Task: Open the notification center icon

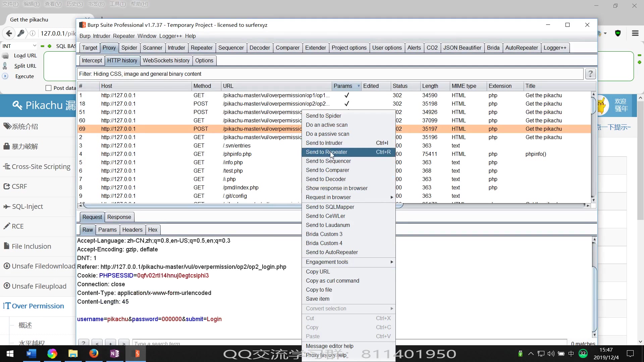Action: [630, 354]
